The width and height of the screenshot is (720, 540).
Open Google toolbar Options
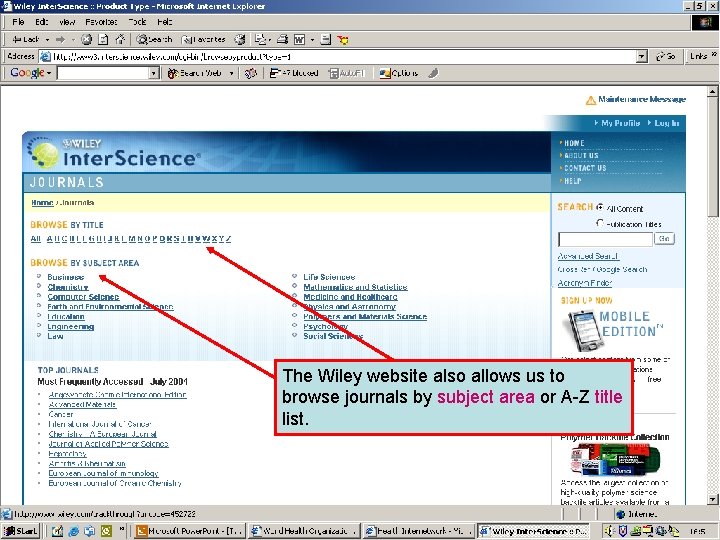click(x=399, y=73)
